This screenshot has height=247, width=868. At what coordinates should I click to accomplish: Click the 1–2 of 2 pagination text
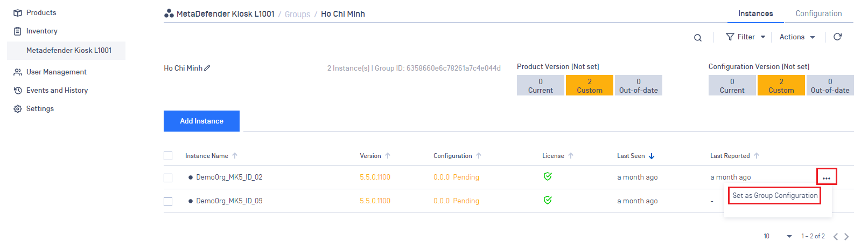coord(813,236)
